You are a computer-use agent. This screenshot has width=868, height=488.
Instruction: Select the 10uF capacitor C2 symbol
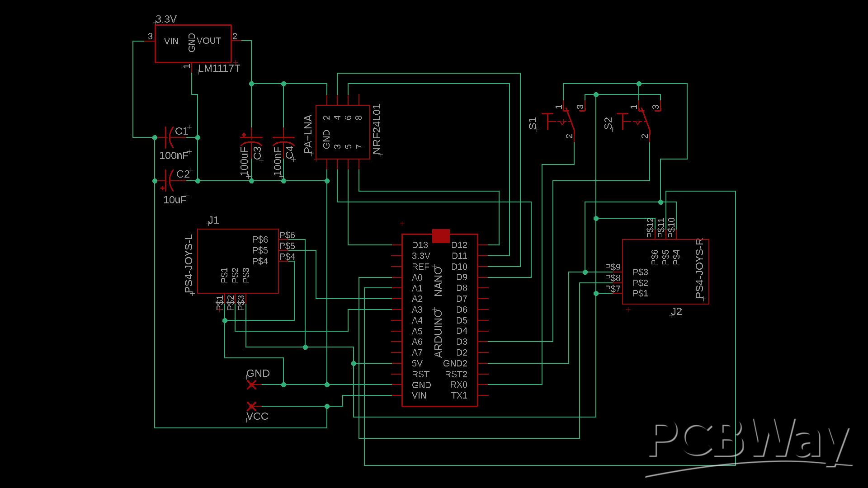point(170,180)
